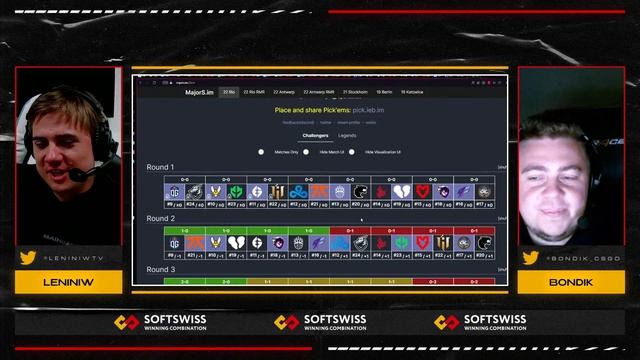Click the Twitter bird icon under BONDIK webcam
The height and width of the screenshot is (360, 640).
click(x=530, y=258)
